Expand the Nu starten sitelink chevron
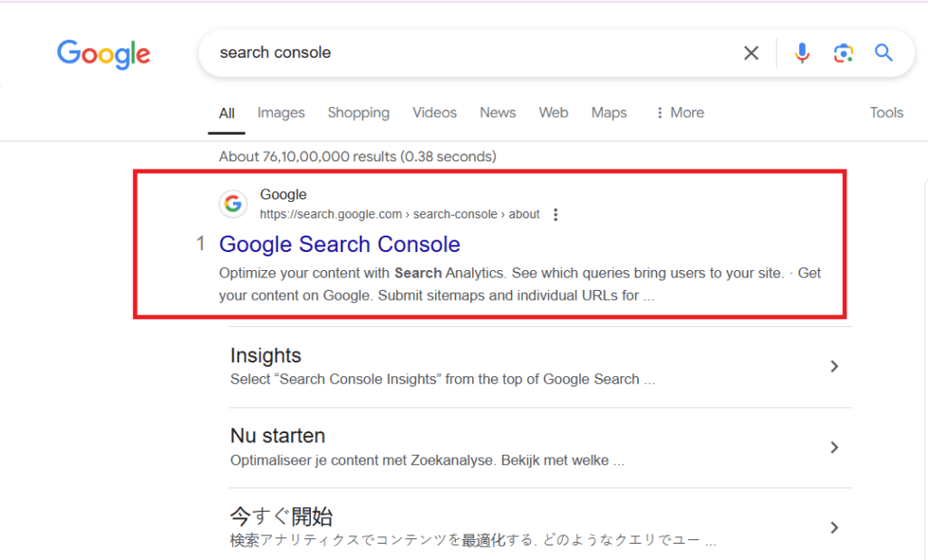This screenshot has width=928, height=560. (x=835, y=447)
